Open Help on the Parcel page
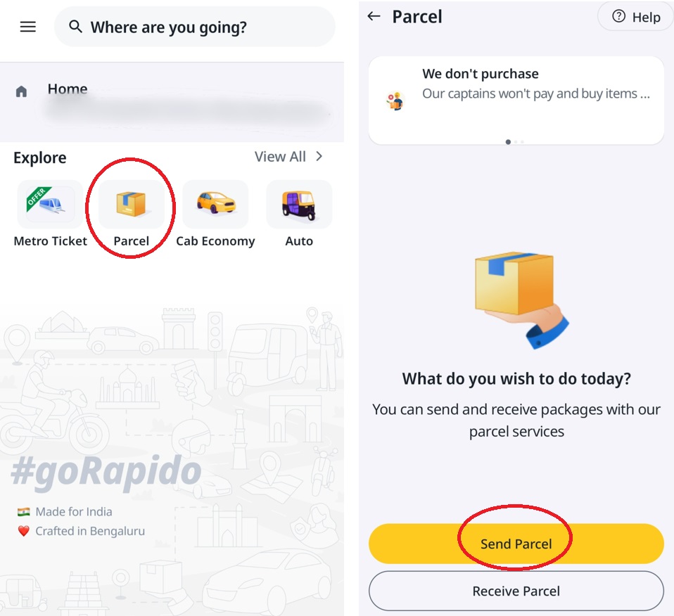Viewport: 674px width, 616px height. tap(636, 17)
